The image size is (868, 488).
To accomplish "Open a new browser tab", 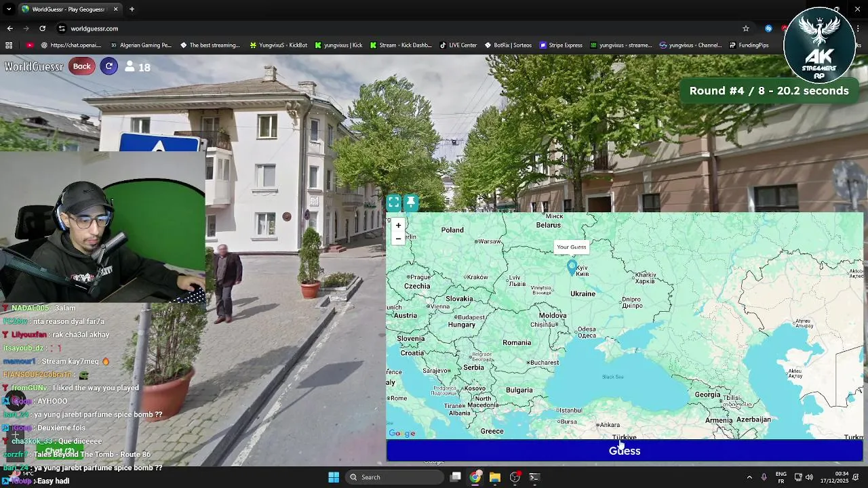I will point(132,9).
